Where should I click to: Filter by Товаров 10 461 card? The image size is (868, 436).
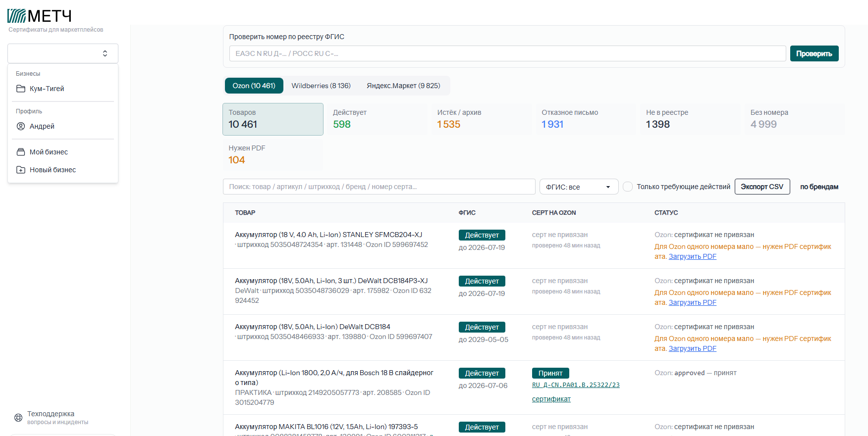273,119
